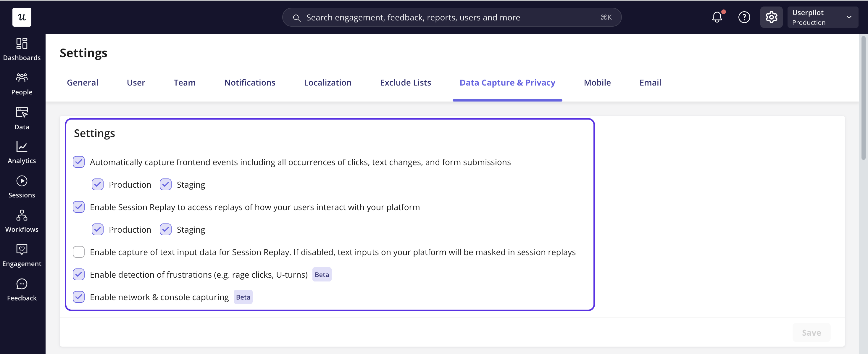The width and height of the screenshot is (868, 354).
Task: Open the Dashboards sidebar icon
Action: tap(22, 44)
